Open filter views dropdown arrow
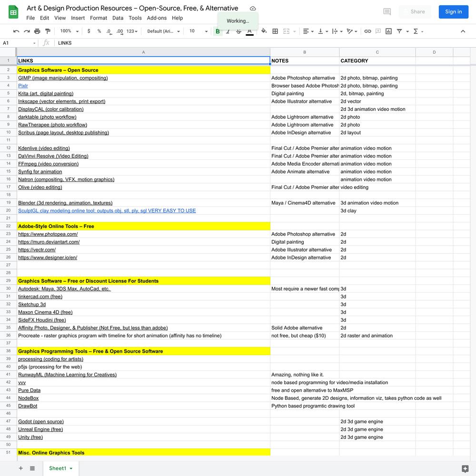The height and width of the screenshot is (476, 476). [407, 31]
